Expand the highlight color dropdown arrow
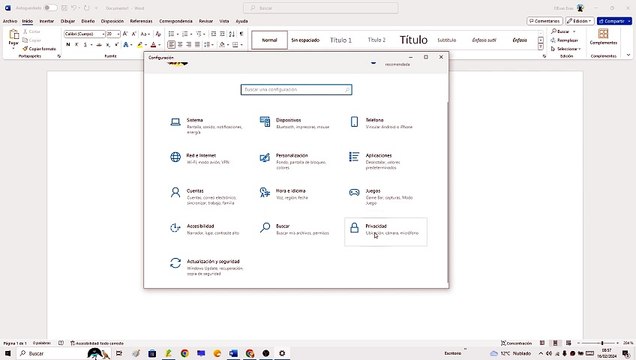636x360 pixels. (x=146, y=45)
